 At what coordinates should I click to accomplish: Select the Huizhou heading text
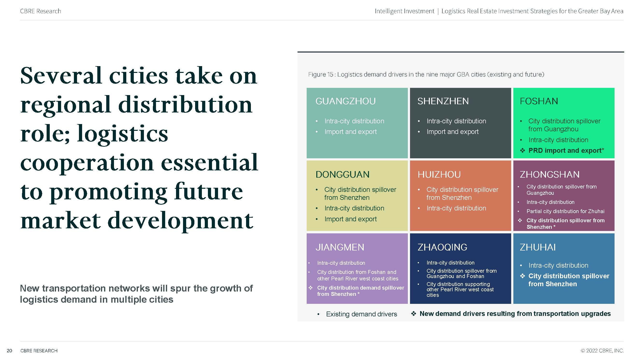click(x=439, y=174)
